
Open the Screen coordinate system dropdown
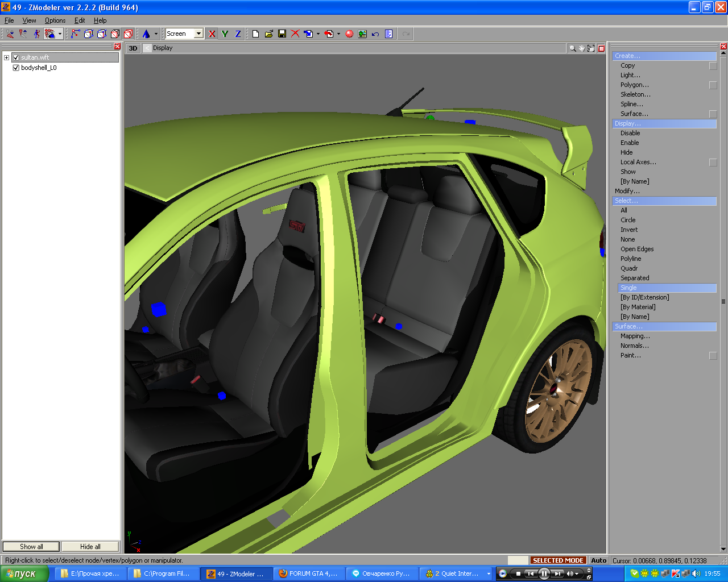(x=198, y=34)
